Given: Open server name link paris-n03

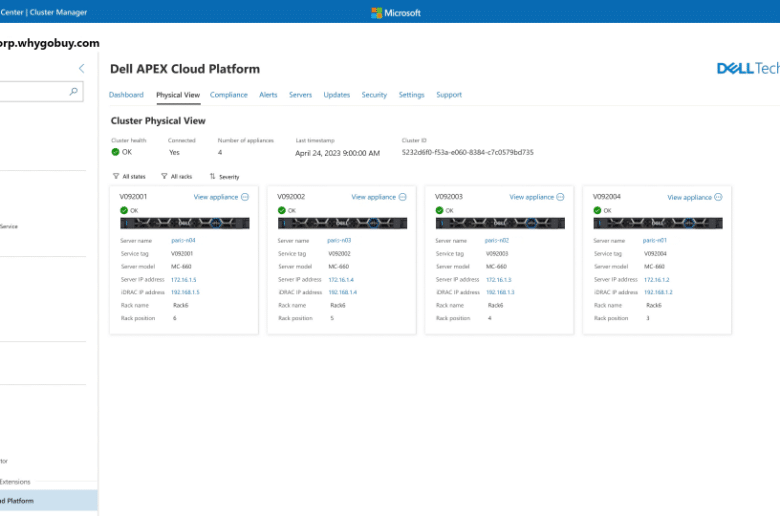Looking at the screenshot, I should (339, 240).
